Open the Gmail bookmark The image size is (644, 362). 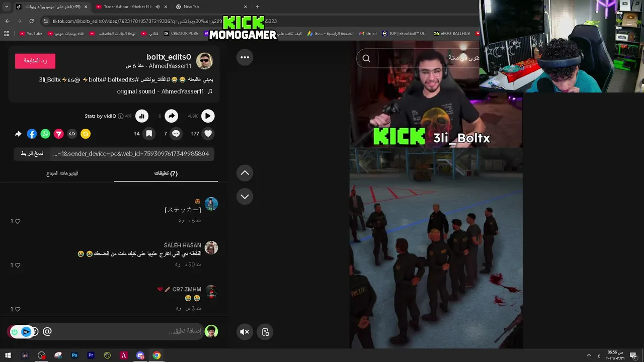(x=367, y=34)
